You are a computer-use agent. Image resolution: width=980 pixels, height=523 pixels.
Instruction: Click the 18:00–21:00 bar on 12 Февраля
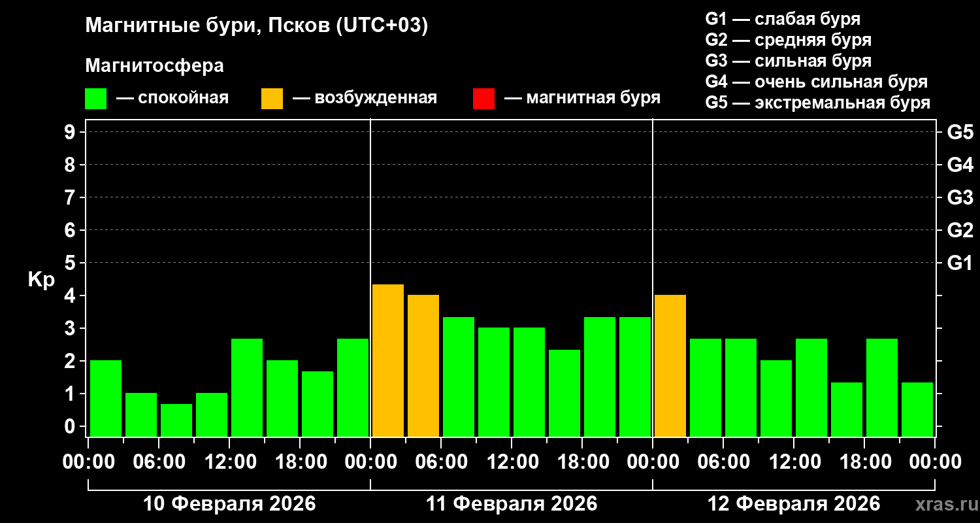point(882,388)
